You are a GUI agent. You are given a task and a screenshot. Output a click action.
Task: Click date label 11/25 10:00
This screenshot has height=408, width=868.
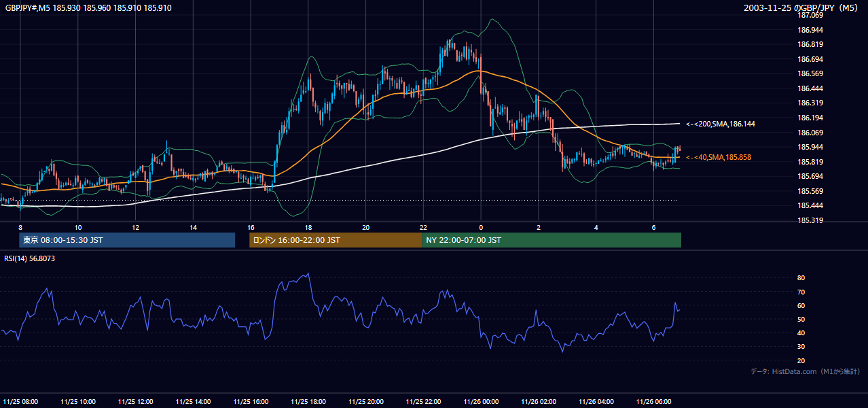click(78, 401)
